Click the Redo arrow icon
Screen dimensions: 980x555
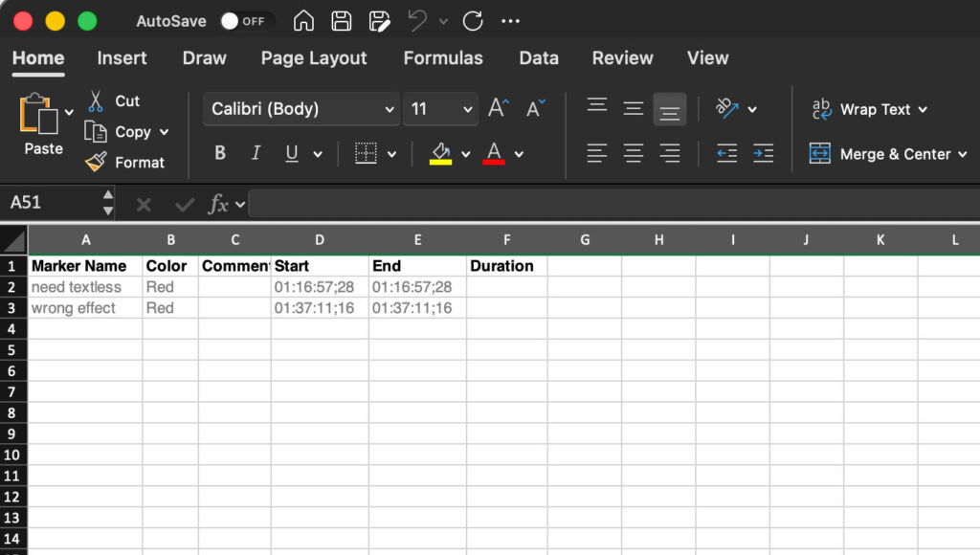coord(472,21)
